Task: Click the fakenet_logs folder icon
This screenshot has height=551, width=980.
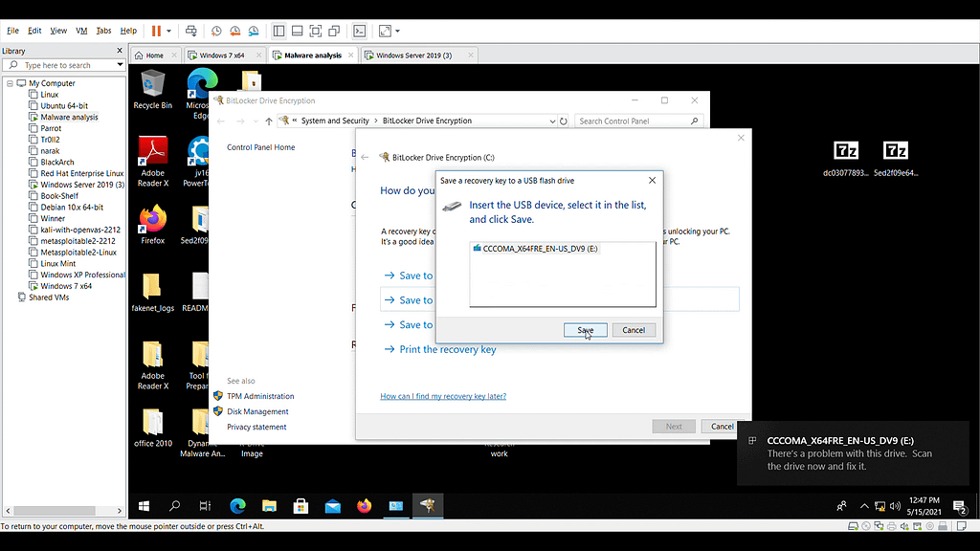Action: pos(152,293)
